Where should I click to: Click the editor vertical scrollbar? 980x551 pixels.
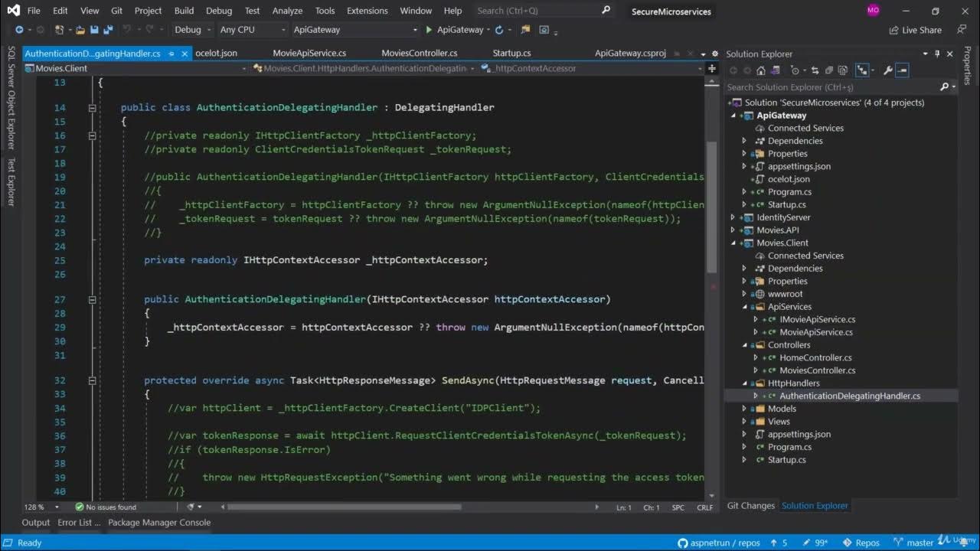tap(711, 207)
